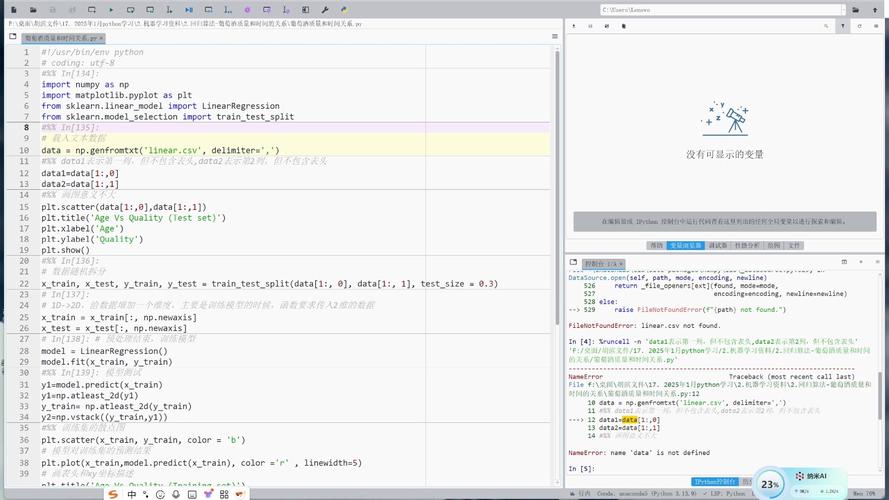Viewport: 889px width, 500px height.
Task: Toggle the 中 Chinese input mode icon
Action: 132,494
